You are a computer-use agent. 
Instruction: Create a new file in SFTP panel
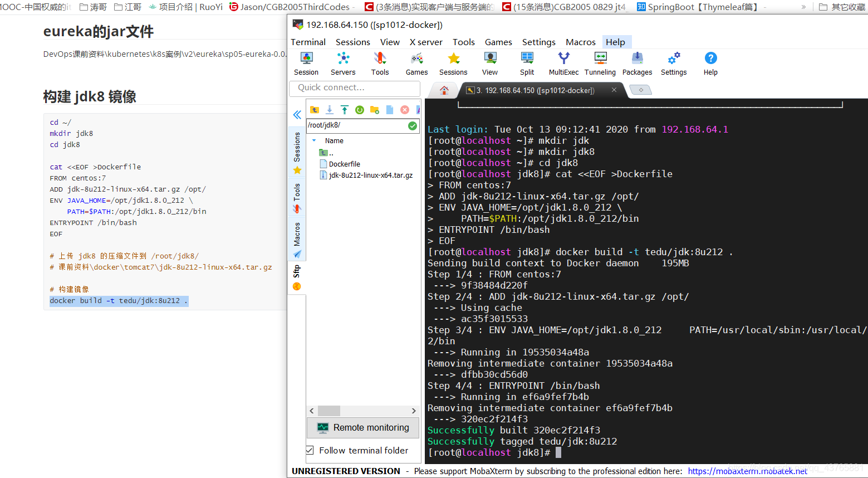click(x=390, y=110)
